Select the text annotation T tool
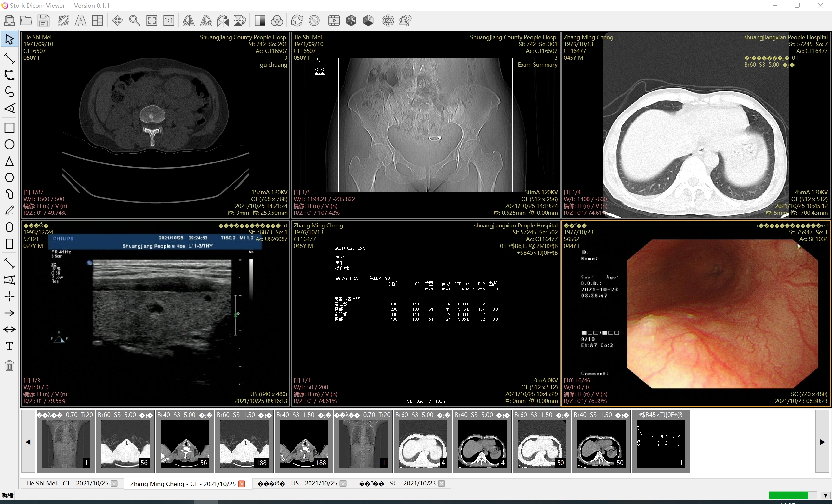Viewport: 832px width, 504px height. pos(9,346)
